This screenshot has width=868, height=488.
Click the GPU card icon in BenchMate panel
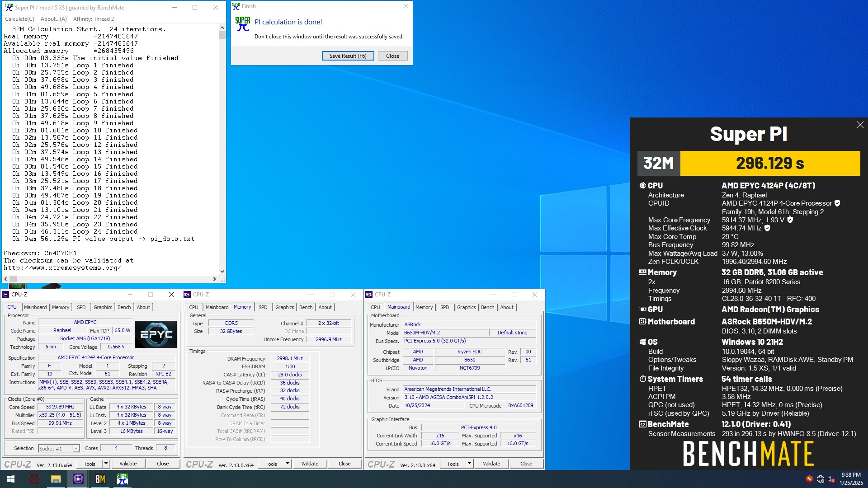point(642,310)
